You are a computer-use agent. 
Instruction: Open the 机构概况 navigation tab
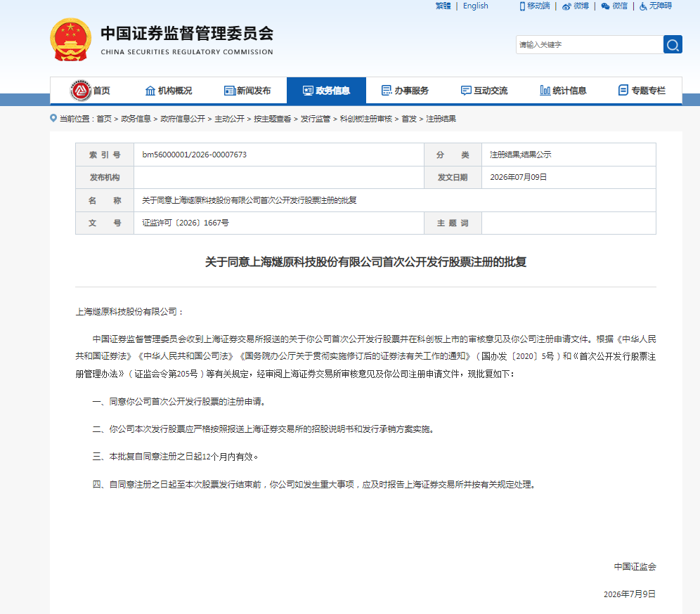pyautogui.click(x=168, y=91)
